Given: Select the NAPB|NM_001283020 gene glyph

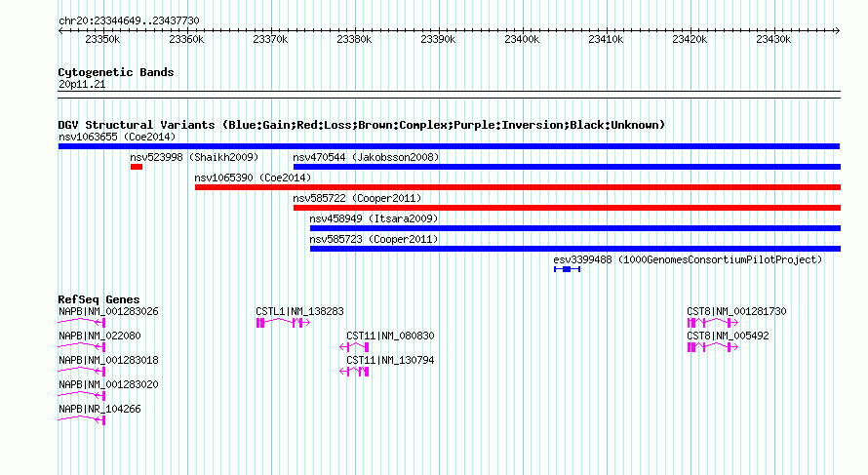Looking at the screenshot, I should point(81,395).
